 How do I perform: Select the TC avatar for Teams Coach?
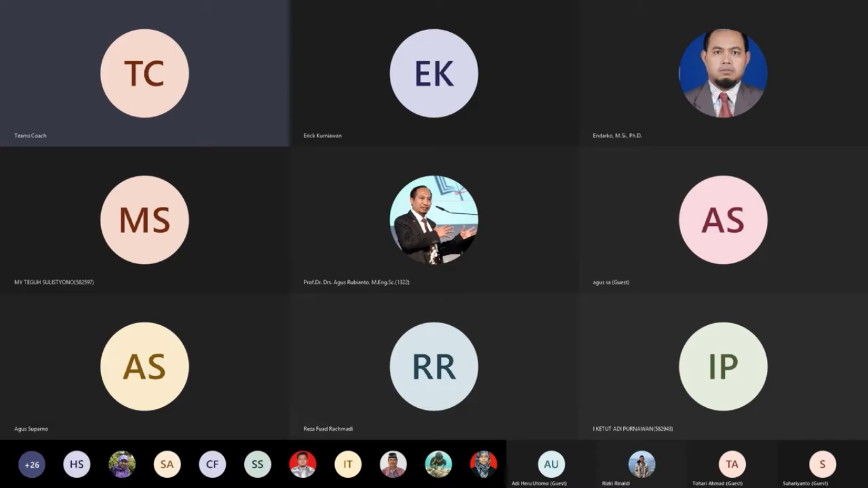[x=144, y=73]
